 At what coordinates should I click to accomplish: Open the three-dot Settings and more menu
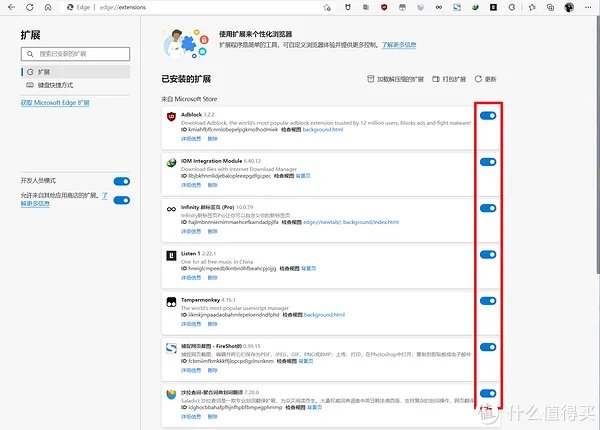[588, 7]
